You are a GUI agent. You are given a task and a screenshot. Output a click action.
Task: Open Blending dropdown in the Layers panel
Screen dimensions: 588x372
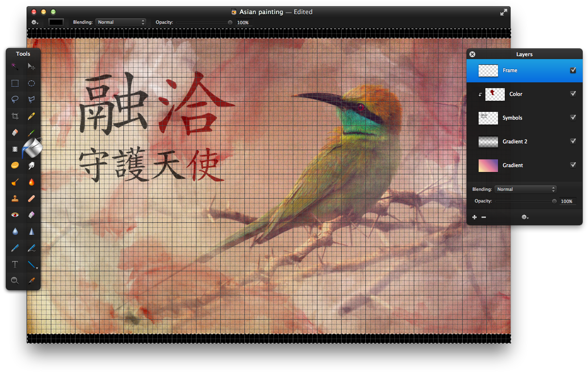click(526, 189)
